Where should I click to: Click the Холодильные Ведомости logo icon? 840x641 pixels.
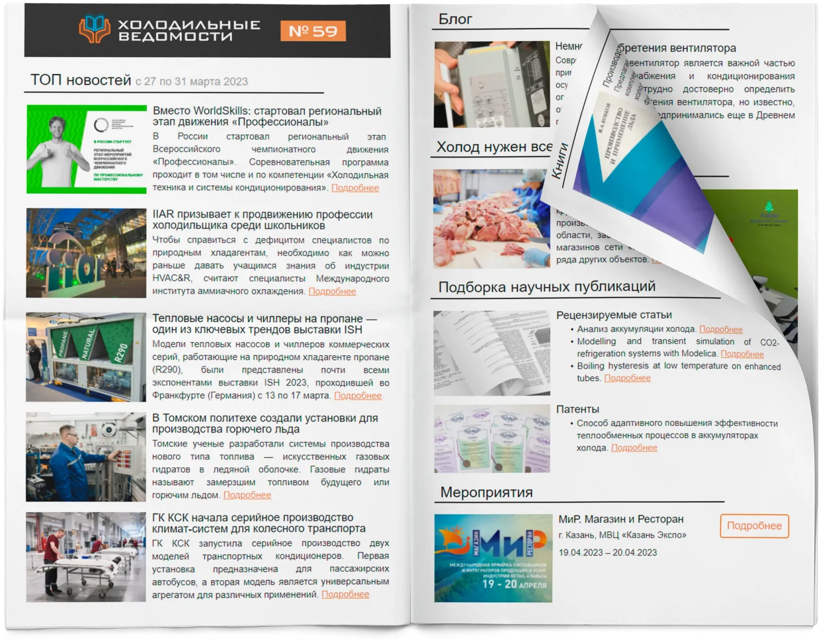94,30
